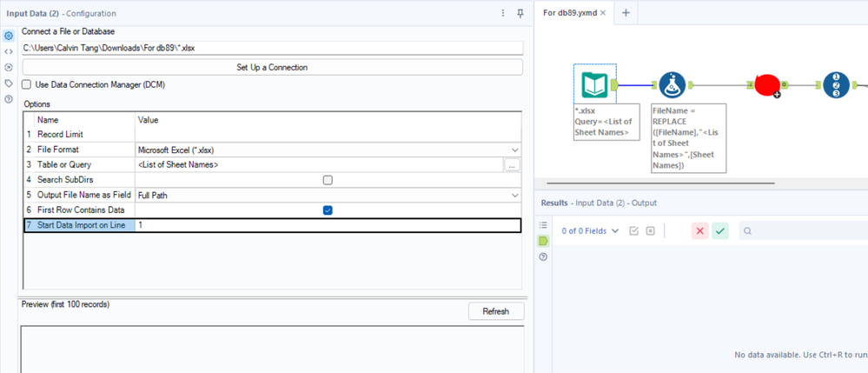Select the Record Limit option row label
This screenshot has width=868, height=373.
(60, 135)
